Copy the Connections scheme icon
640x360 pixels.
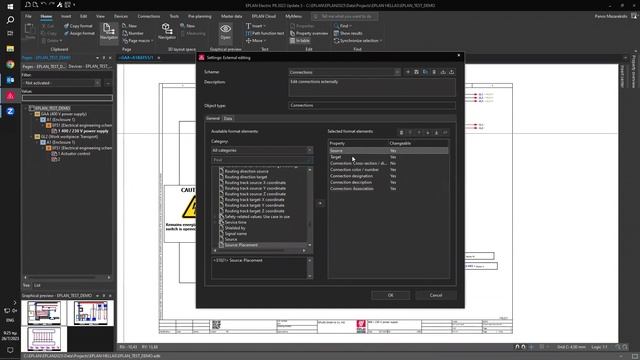pyautogui.click(x=425, y=72)
